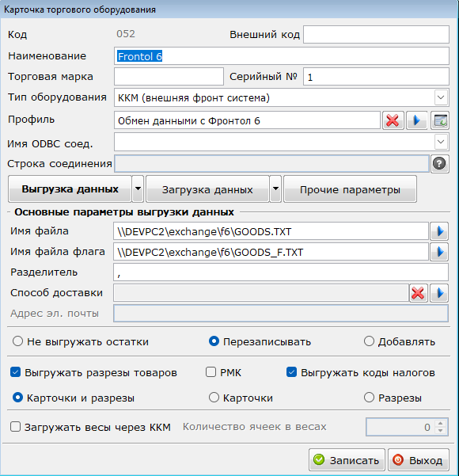Decrease Количество ячеек в весах value
459x476 pixels.
[x=441, y=431]
